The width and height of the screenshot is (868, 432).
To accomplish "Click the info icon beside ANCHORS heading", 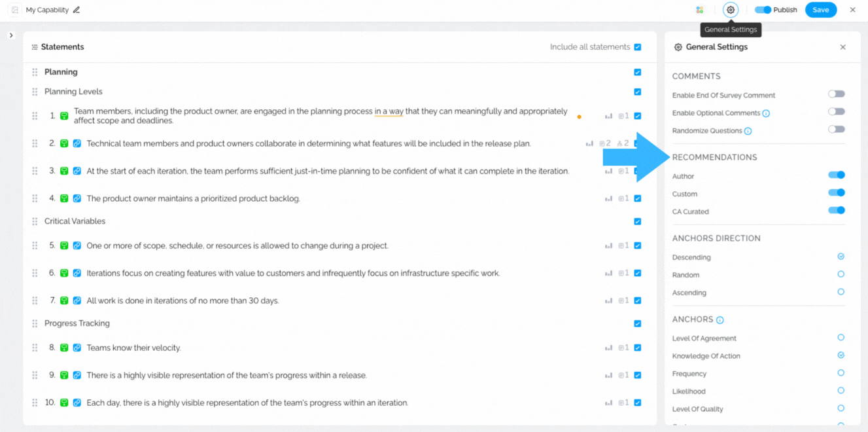I will click(x=720, y=320).
